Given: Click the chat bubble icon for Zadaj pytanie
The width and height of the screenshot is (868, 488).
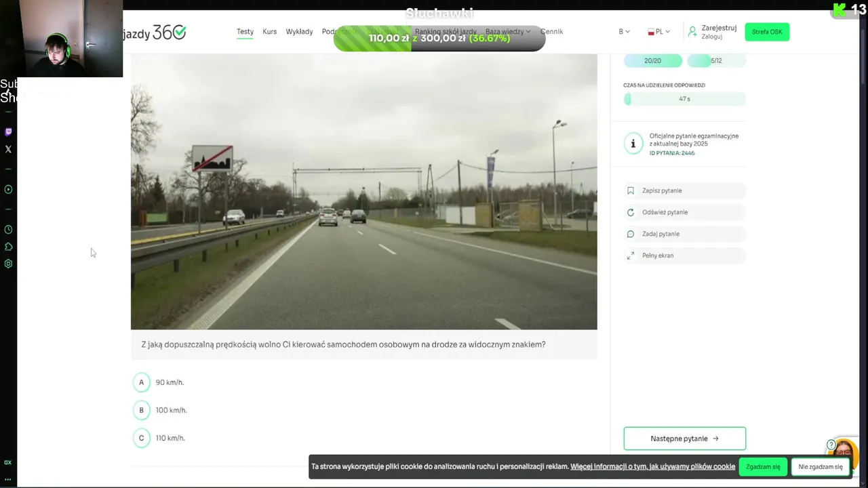Looking at the screenshot, I should tap(631, 234).
